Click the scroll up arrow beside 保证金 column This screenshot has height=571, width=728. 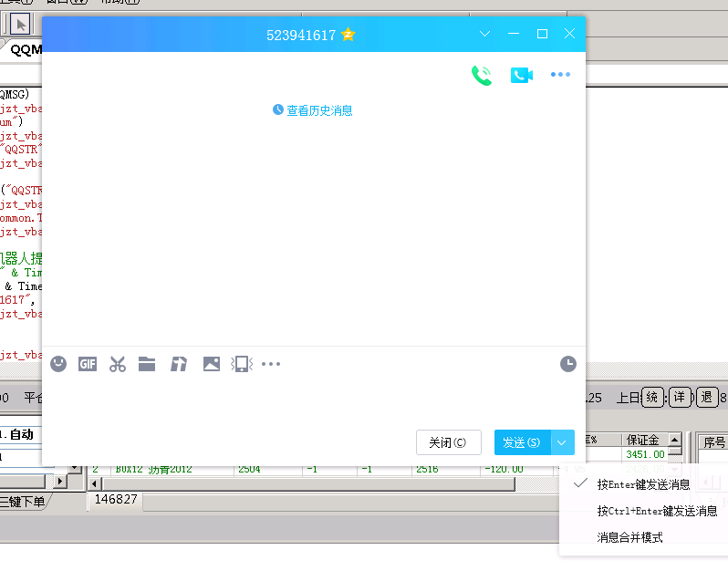click(x=674, y=439)
